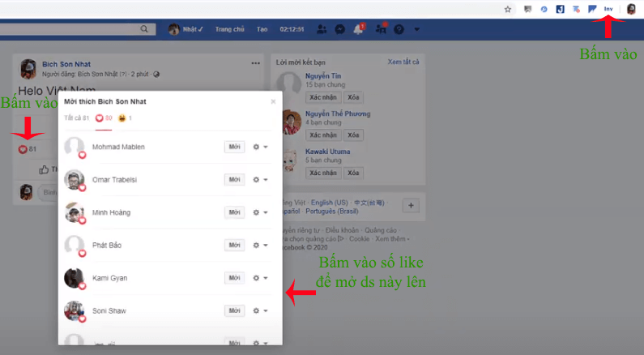Close the Mời thích Bich Son Nhat dialog

click(x=273, y=101)
